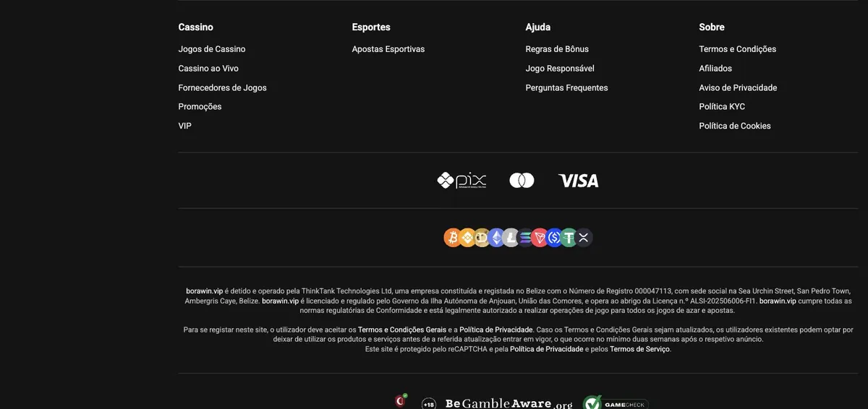
Task: View Regras de Bônus page
Action: click(x=557, y=49)
